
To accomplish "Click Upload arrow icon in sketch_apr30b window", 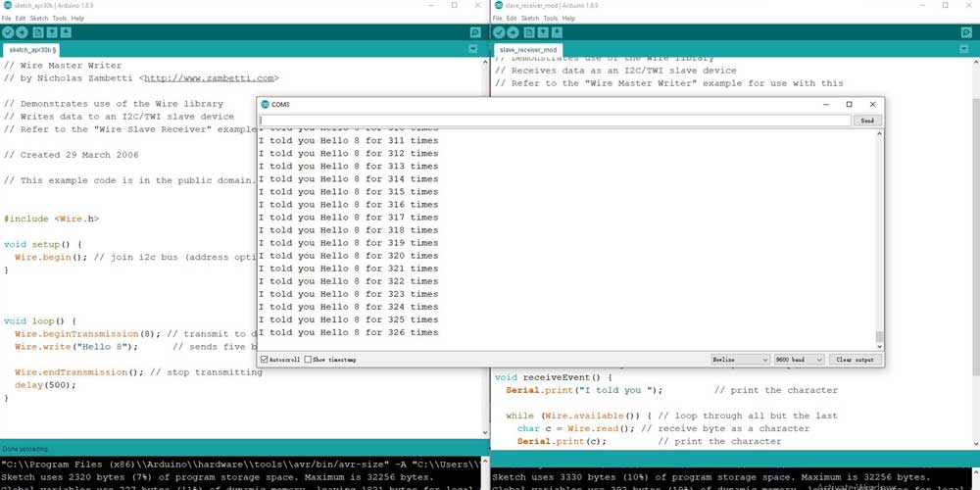I will pos(22,32).
